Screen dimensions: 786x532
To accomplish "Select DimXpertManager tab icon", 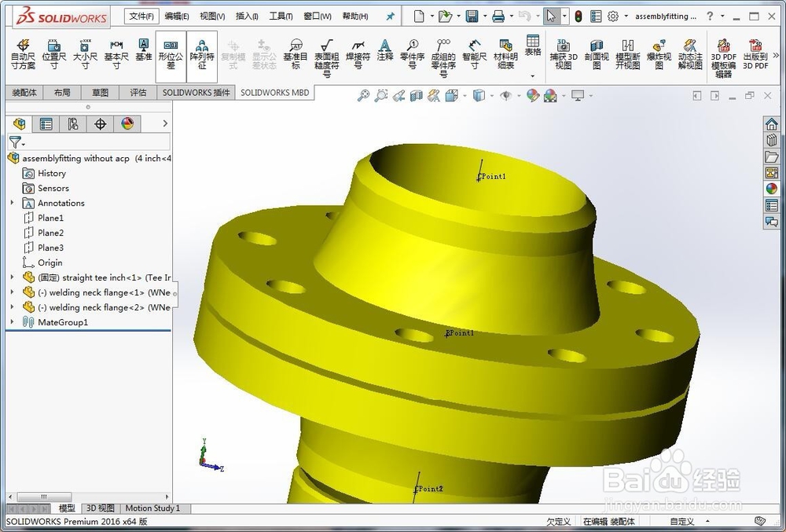I will tap(101, 123).
